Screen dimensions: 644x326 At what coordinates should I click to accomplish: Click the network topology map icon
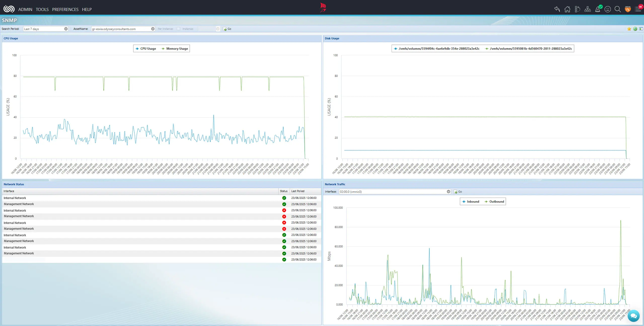point(587,9)
